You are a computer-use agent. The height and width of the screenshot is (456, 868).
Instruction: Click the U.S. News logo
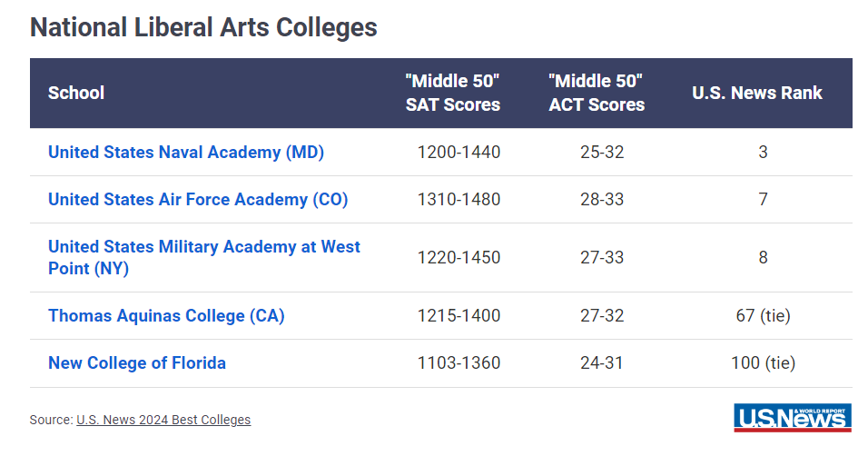(x=792, y=418)
